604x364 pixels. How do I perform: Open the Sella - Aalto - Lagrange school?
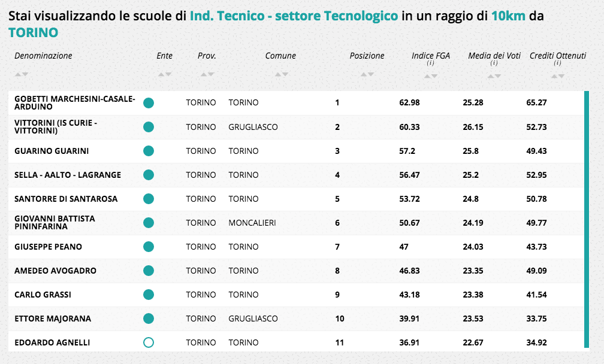point(68,175)
